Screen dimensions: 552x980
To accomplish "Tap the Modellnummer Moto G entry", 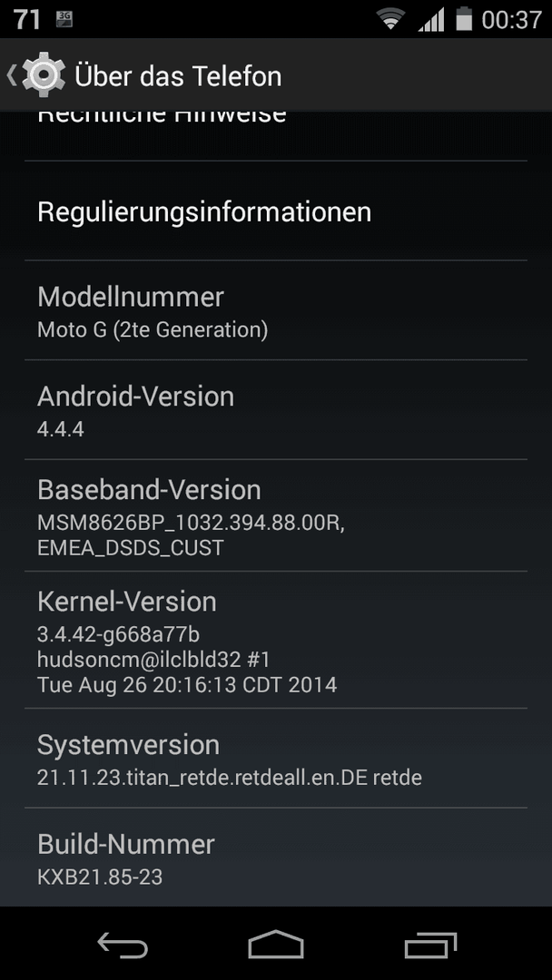I will click(x=276, y=310).
